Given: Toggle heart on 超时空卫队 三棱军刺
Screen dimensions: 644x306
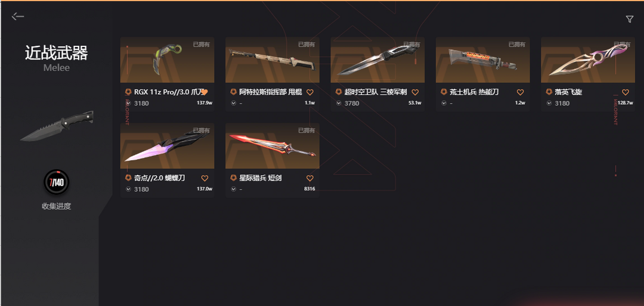Looking at the screenshot, I should [415, 92].
